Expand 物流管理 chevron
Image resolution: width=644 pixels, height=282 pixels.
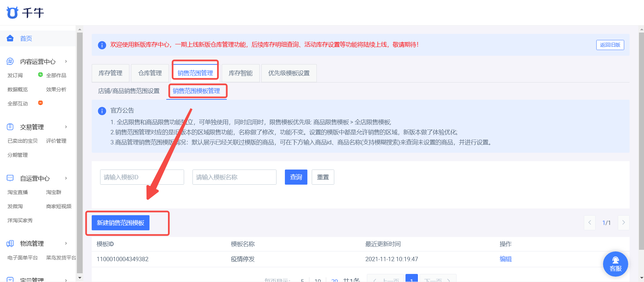(x=66, y=243)
